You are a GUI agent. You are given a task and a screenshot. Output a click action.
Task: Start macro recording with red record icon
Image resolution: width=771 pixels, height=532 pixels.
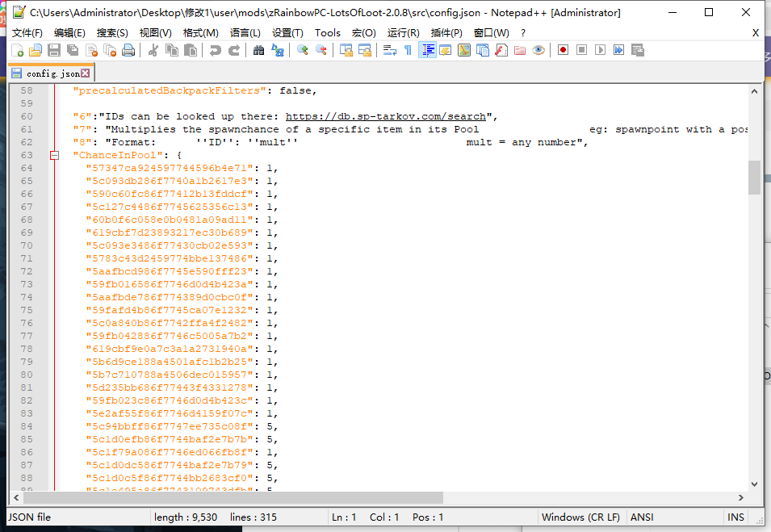(x=563, y=50)
